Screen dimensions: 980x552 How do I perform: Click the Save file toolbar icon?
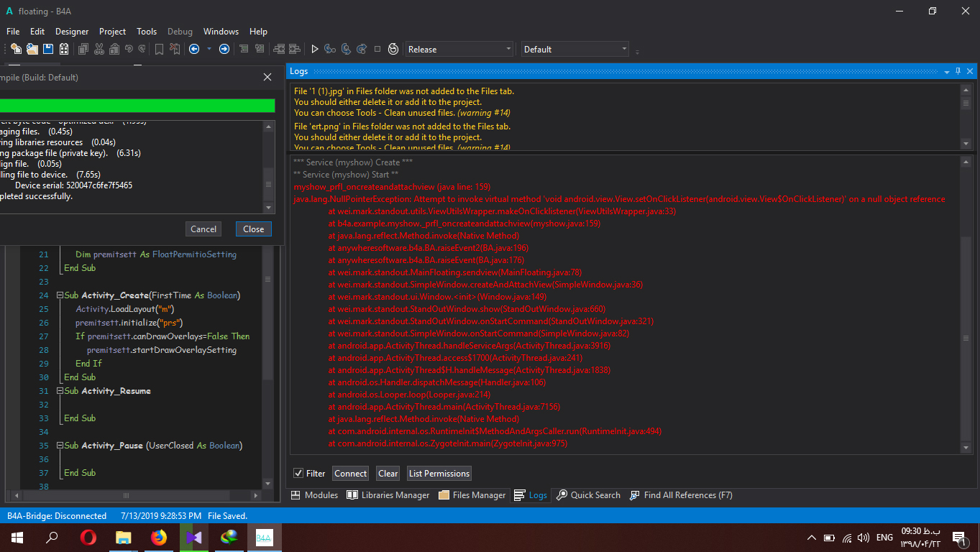pos(48,49)
